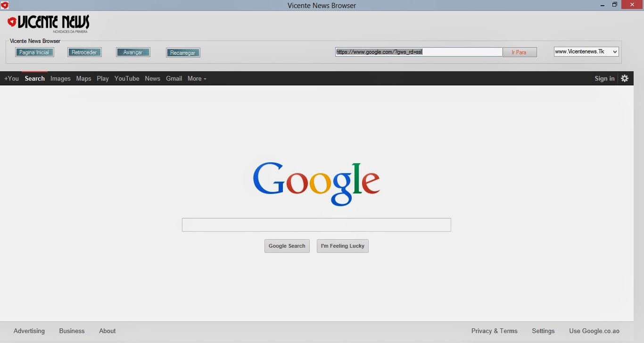Open the Settings footer link
Image resolution: width=644 pixels, height=343 pixels.
click(543, 331)
